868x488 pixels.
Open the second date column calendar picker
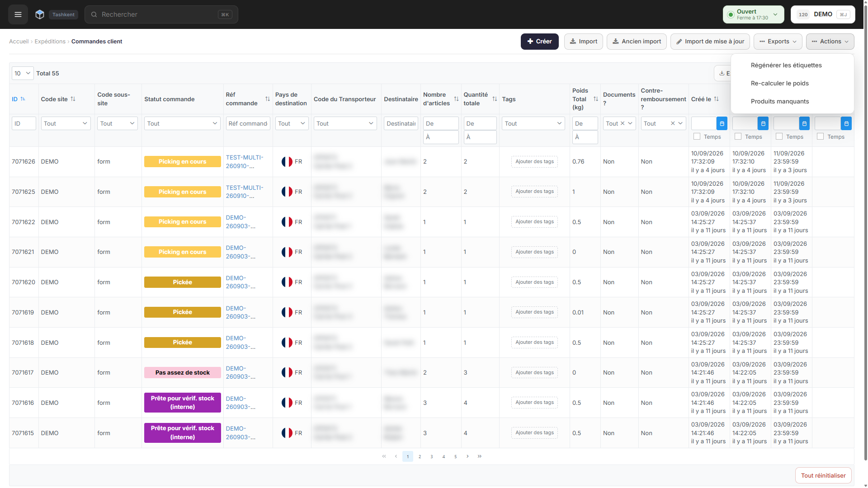pos(763,123)
